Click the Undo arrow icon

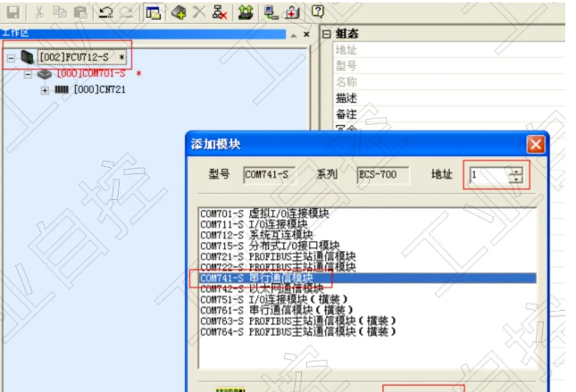coord(106,12)
